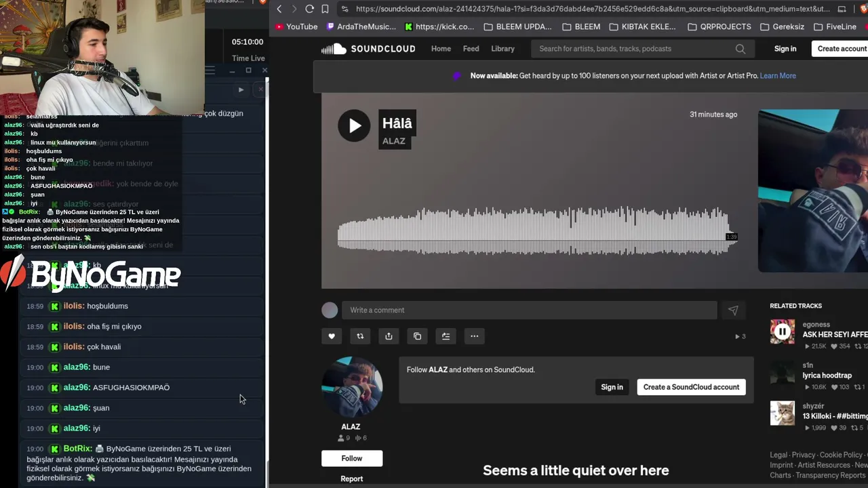The width and height of the screenshot is (868, 488).
Task: Click Sign in in SoundCloud header
Action: point(785,49)
